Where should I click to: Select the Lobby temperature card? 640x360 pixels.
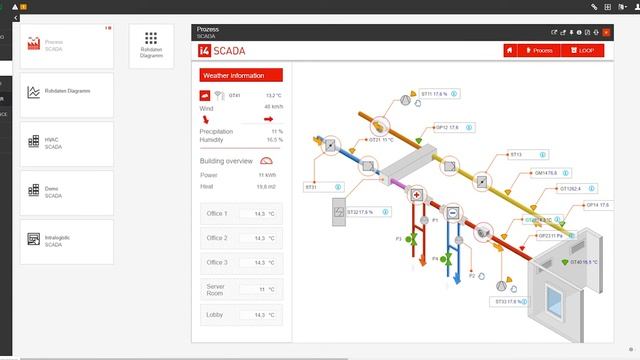point(241,315)
